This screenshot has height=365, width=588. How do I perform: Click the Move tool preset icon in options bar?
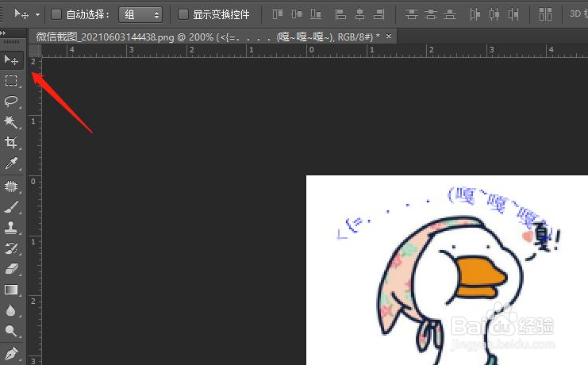coord(21,14)
